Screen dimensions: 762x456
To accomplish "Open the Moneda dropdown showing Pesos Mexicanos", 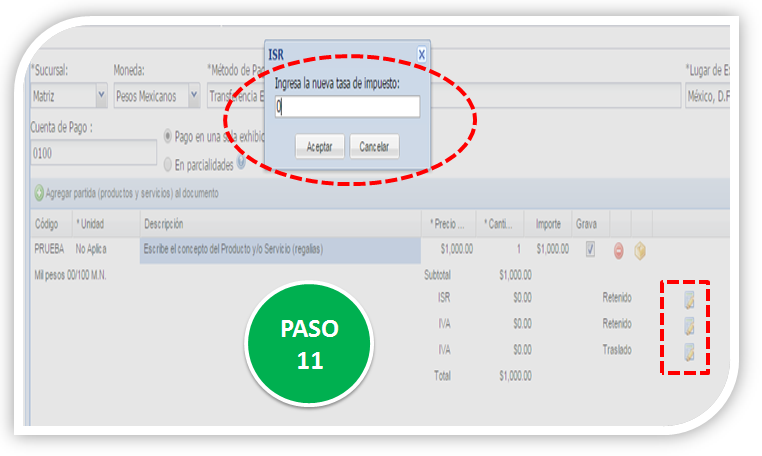I will (x=193, y=95).
